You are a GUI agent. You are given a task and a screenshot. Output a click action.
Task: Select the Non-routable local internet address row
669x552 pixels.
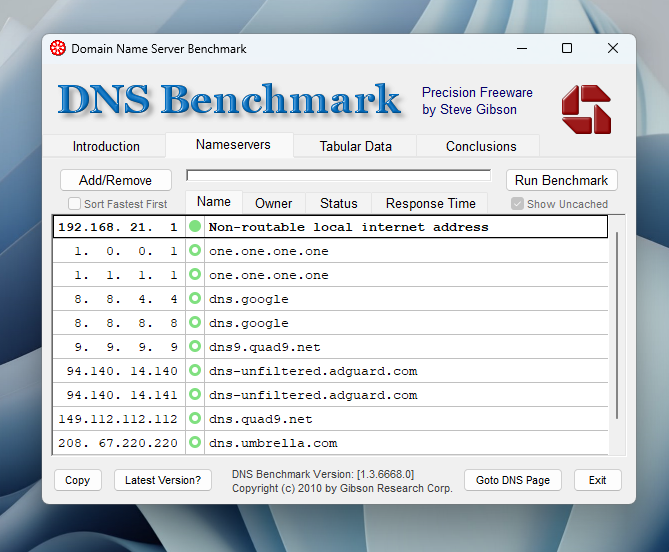(x=330, y=227)
